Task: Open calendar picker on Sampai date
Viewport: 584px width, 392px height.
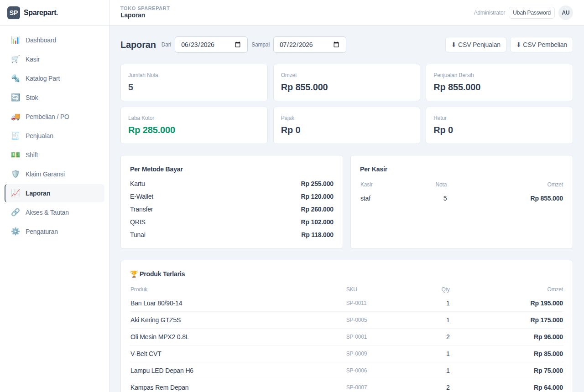Action: click(x=336, y=45)
